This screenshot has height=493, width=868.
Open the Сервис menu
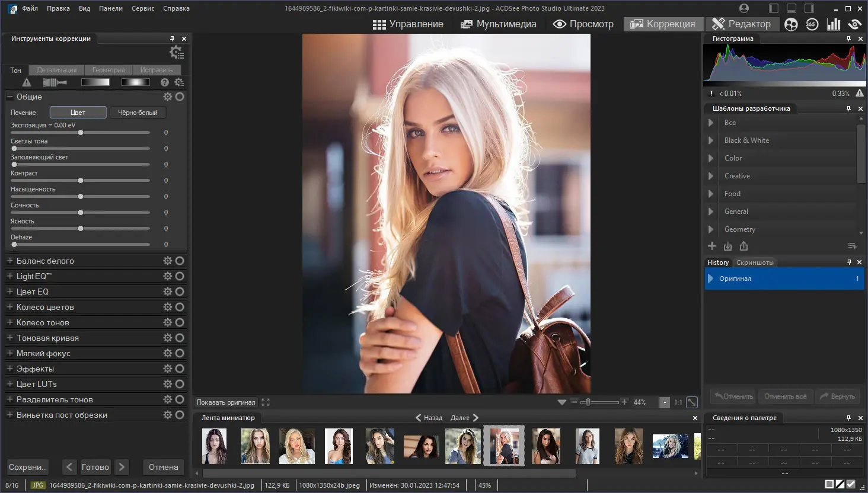coord(143,8)
